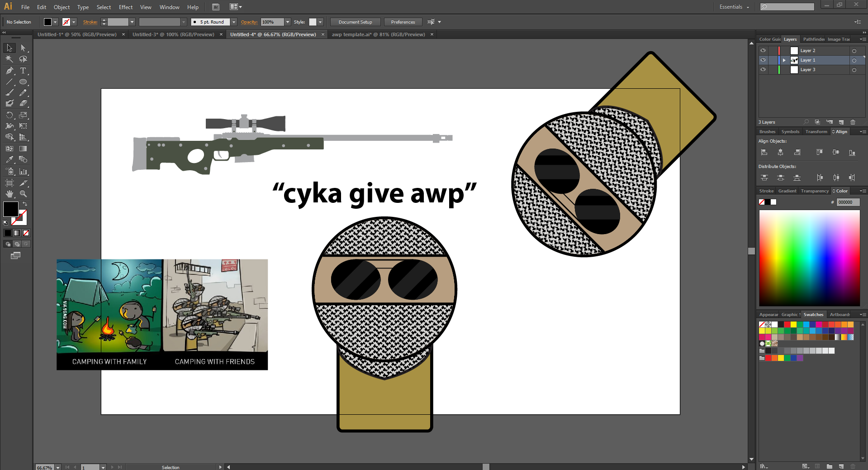
Task: Choose the Ellipse shape tool
Action: pyautogui.click(x=23, y=82)
